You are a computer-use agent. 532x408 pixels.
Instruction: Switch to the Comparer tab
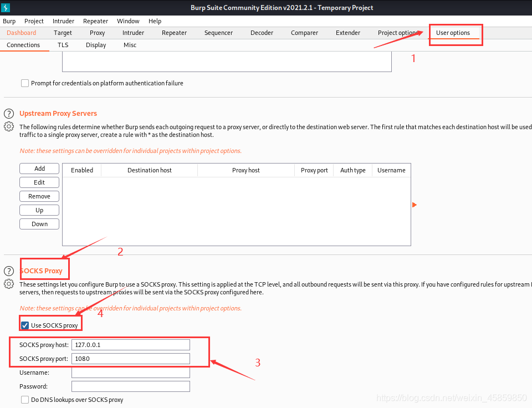(305, 33)
